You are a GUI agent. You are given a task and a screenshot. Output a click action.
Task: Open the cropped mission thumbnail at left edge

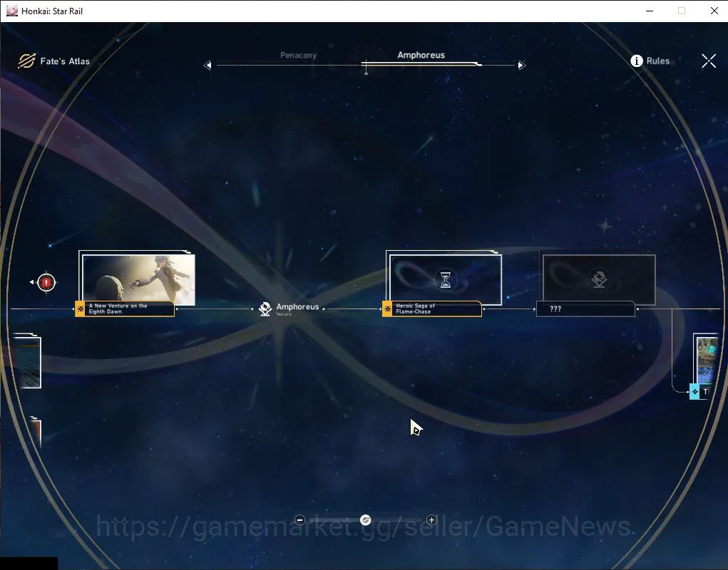click(26, 362)
